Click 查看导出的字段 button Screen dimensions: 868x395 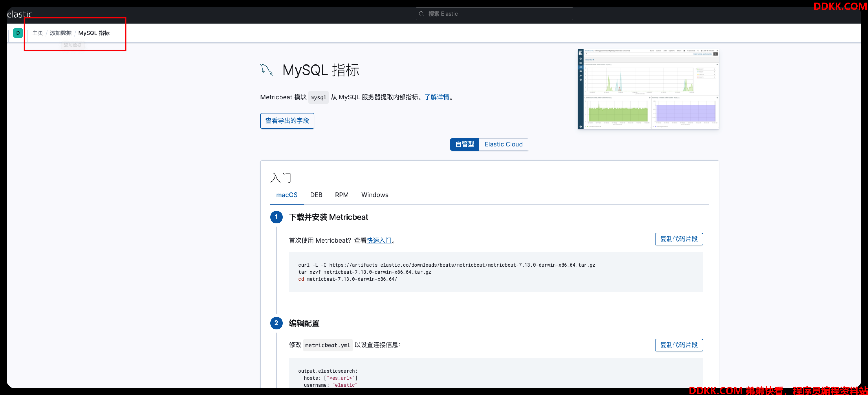287,121
